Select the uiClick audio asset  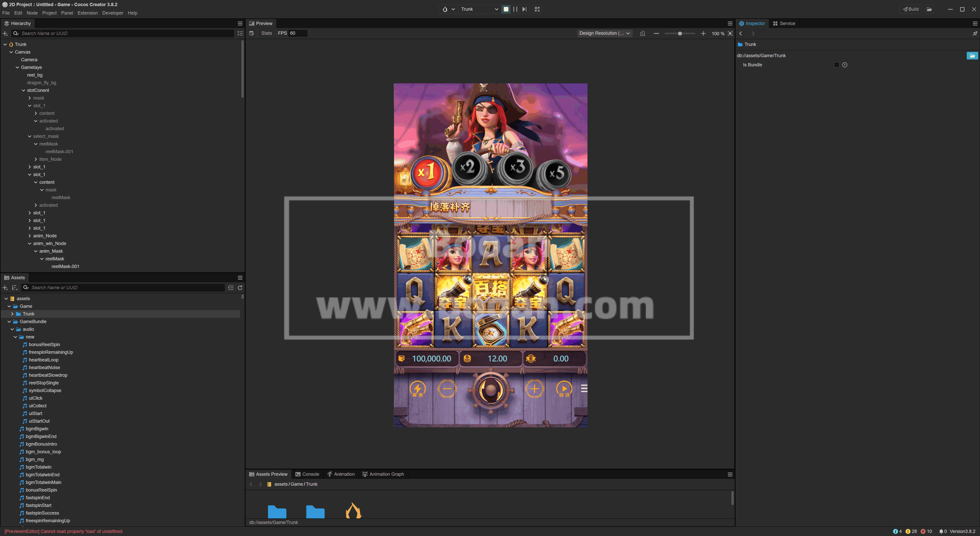(35, 398)
